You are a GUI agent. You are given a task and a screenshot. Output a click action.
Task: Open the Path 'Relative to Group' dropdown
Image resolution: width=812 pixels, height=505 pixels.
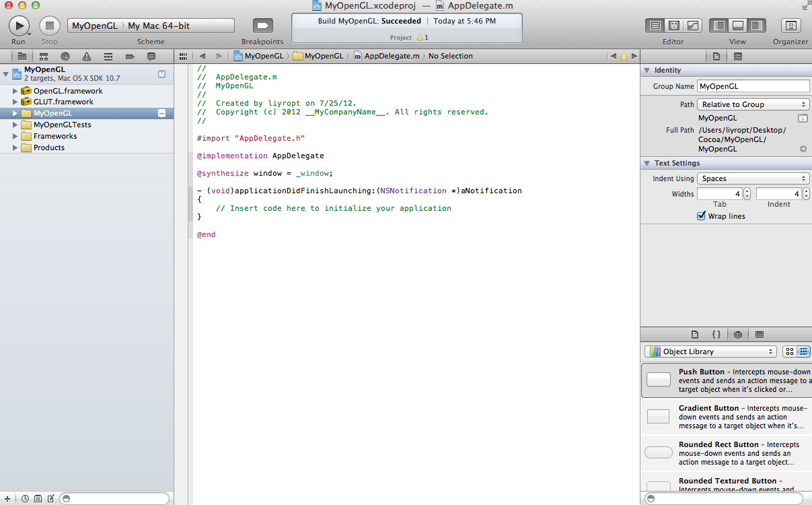753,104
